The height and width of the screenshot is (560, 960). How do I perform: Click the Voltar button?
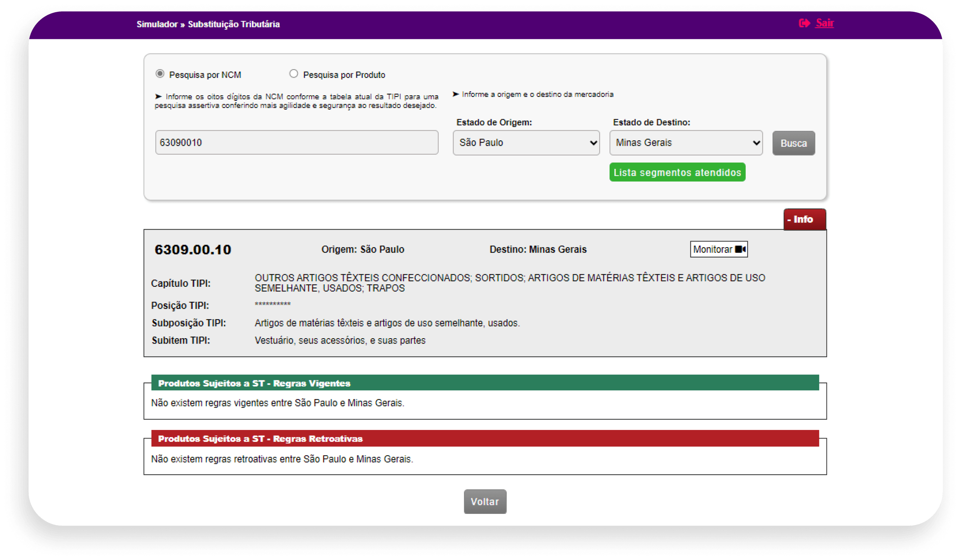point(485,502)
